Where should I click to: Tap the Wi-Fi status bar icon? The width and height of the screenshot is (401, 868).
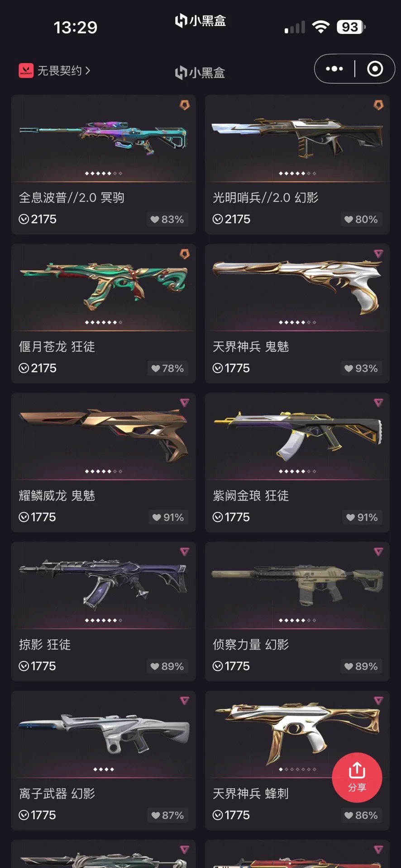(320, 27)
